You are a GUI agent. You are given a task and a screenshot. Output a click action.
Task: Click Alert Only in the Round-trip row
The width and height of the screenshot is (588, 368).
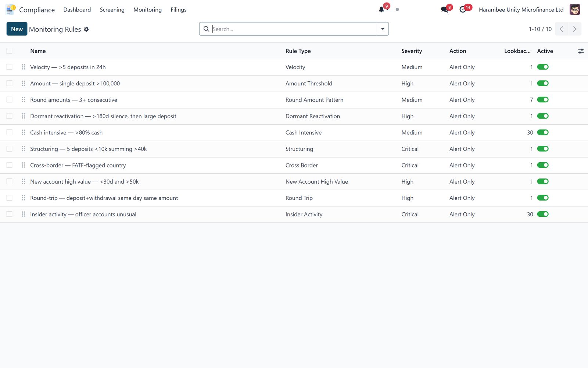click(462, 198)
